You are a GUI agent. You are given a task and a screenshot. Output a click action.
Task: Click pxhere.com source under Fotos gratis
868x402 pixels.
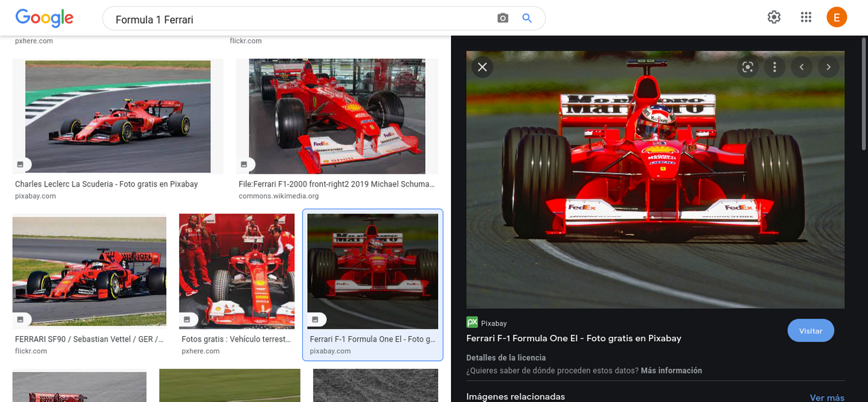point(201,351)
